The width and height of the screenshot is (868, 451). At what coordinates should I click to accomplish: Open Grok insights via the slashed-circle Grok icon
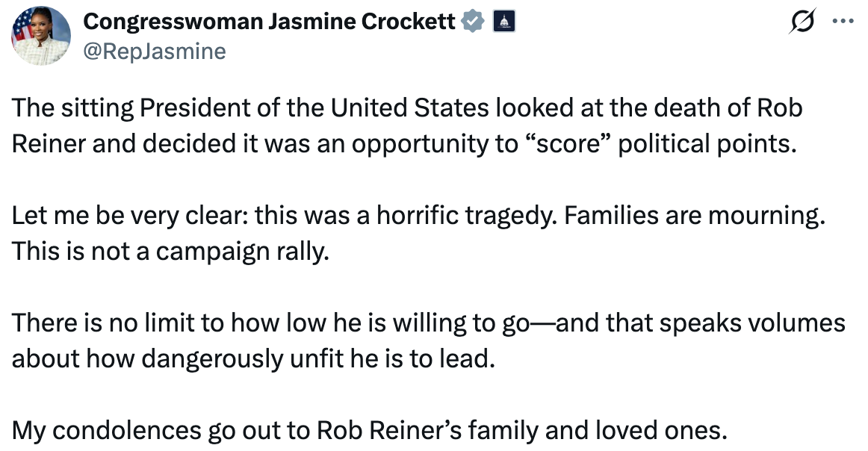tap(802, 22)
